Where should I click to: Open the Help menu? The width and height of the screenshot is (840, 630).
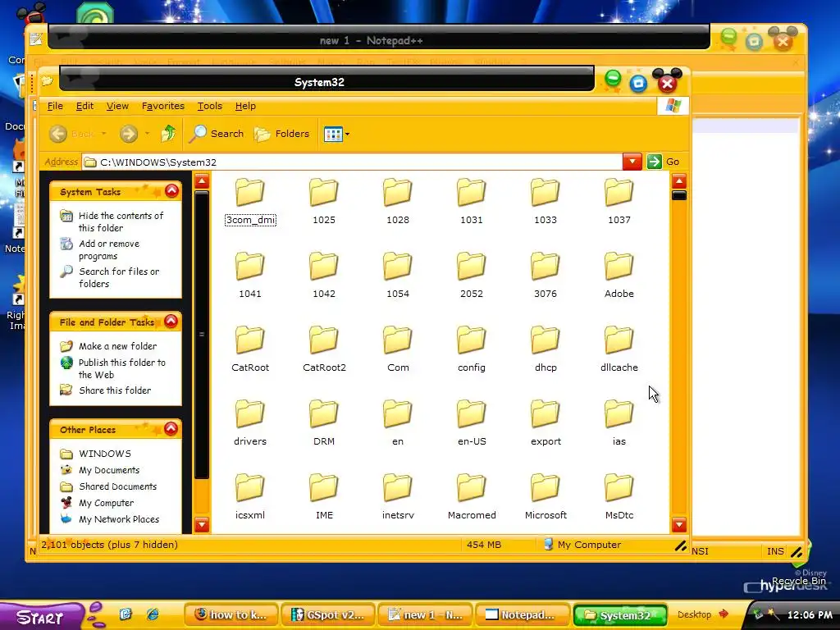pyautogui.click(x=245, y=106)
